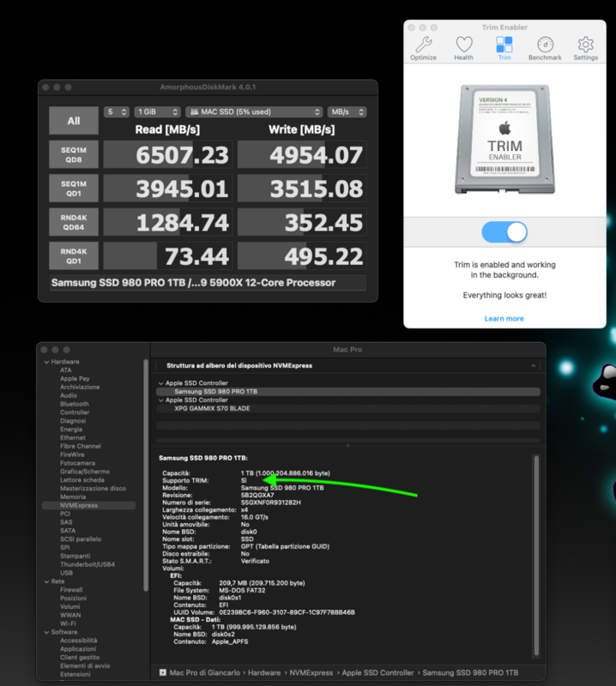Start the SEQ1M QD1 test
616x686 pixels.
[x=74, y=188]
